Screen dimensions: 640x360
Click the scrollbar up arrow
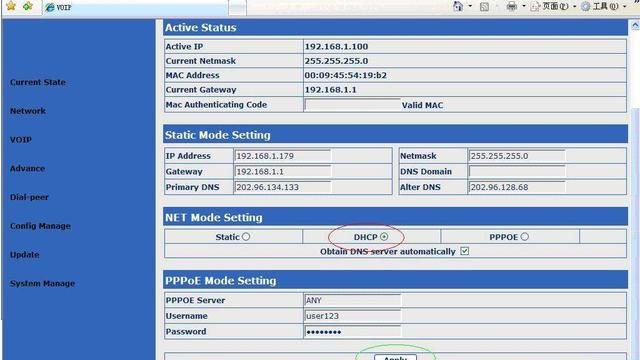tap(635, 26)
